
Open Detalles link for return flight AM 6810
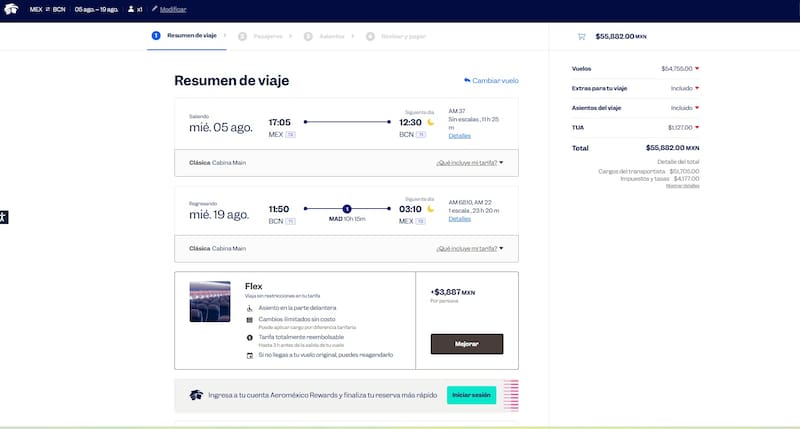460,219
